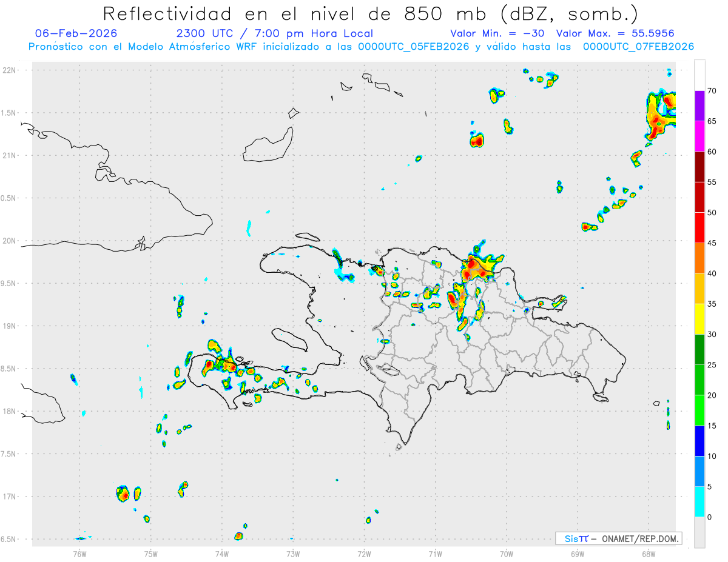728x562 pixels.
Task: Click the dark green 25–30 dBZ colorbar segment
Action: pos(699,350)
